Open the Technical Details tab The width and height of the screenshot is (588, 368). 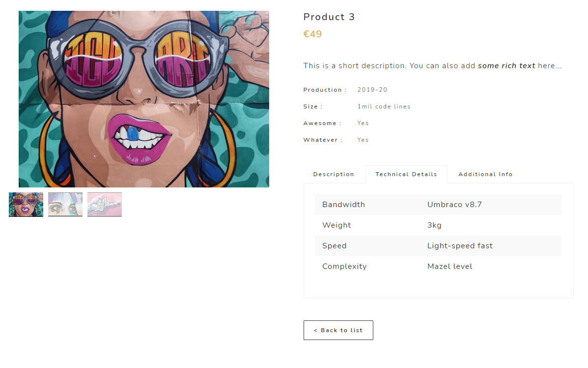click(x=406, y=174)
